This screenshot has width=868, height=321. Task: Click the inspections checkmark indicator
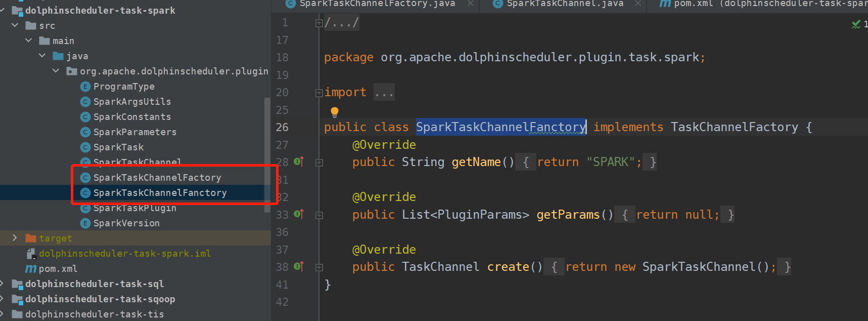click(x=856, y=24)
